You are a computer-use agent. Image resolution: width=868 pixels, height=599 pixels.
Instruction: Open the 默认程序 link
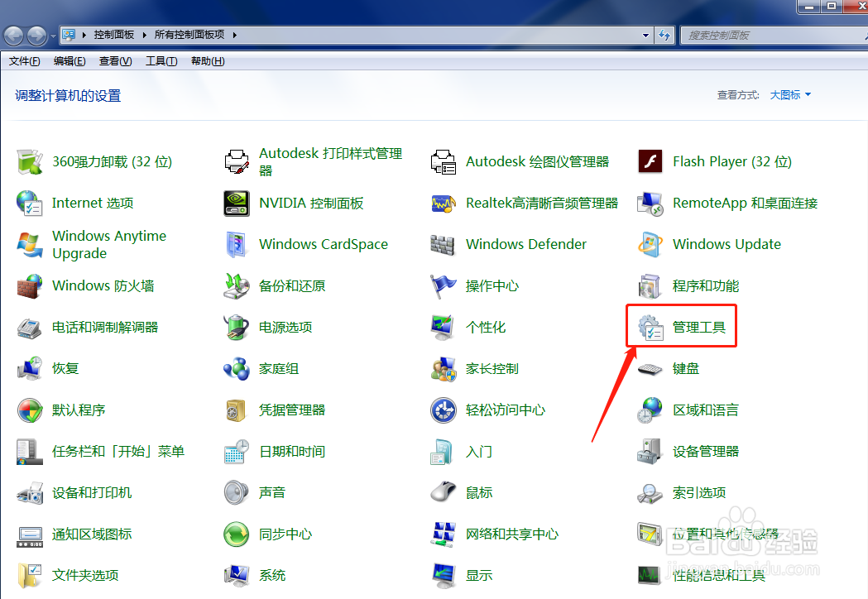(x=79, y=410)
